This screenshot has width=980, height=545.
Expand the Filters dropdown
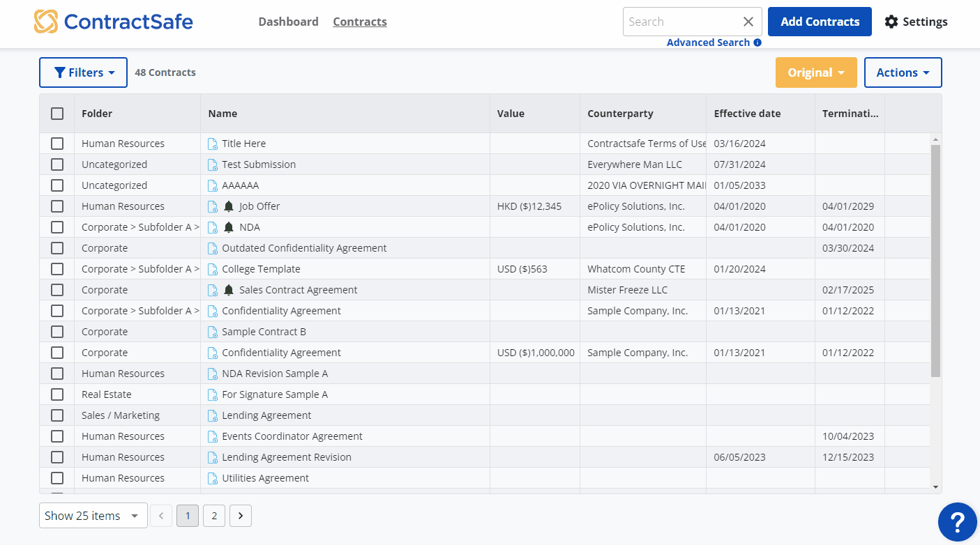pyautogui.click(x=84, y=72)
